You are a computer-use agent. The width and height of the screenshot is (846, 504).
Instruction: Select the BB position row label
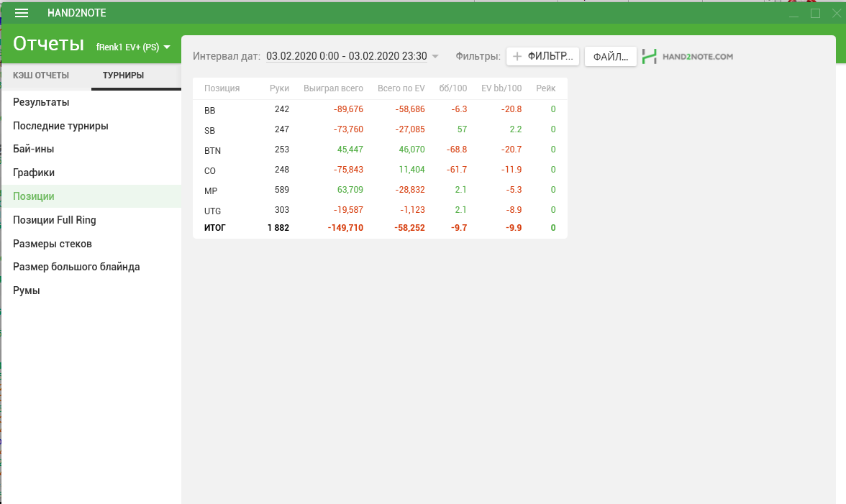[210, 111]
